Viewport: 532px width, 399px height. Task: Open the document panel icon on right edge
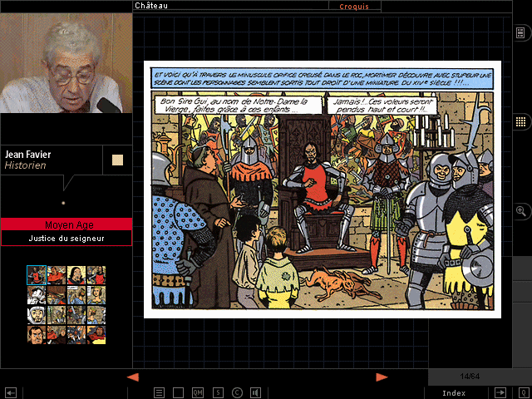520,33
